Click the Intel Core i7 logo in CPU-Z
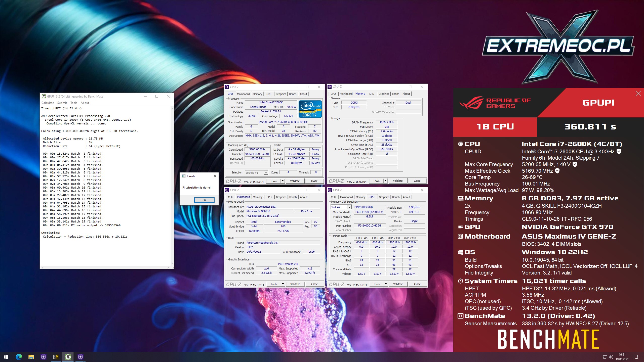This screenshot has height=362, width=644. tap(310, 109)
